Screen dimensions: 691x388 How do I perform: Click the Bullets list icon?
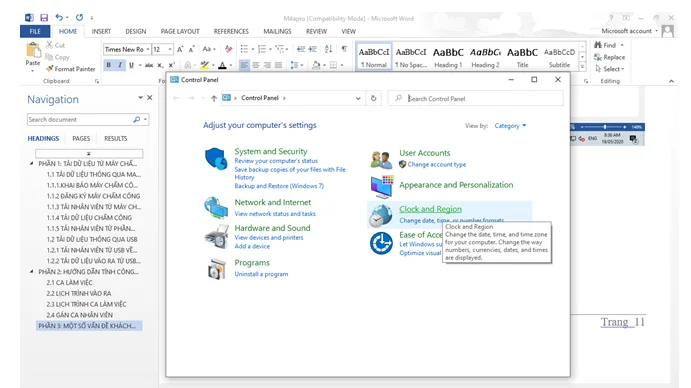[x=244, y=49]
